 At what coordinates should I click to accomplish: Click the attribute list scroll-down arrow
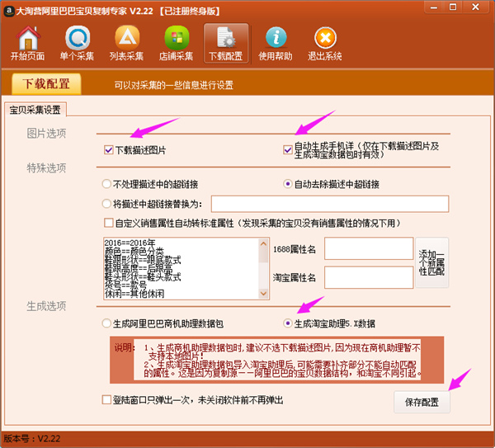click(x=263, y=293)
